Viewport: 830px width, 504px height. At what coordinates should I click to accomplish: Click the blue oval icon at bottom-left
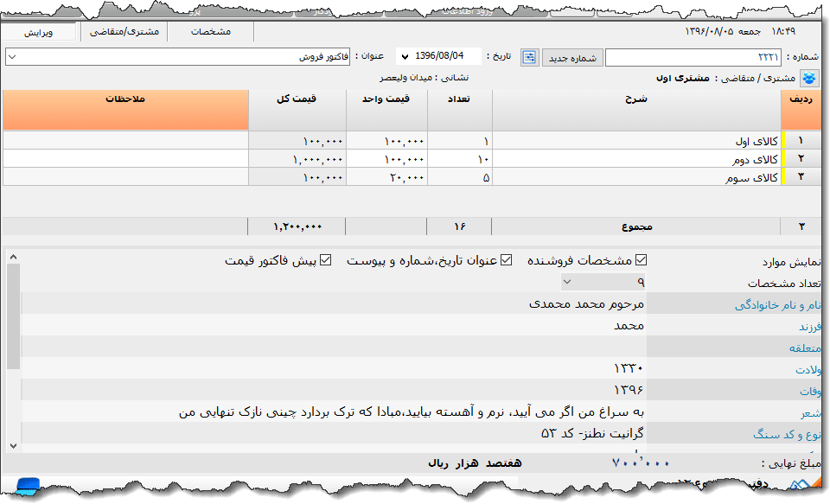(x=26, y=487)
